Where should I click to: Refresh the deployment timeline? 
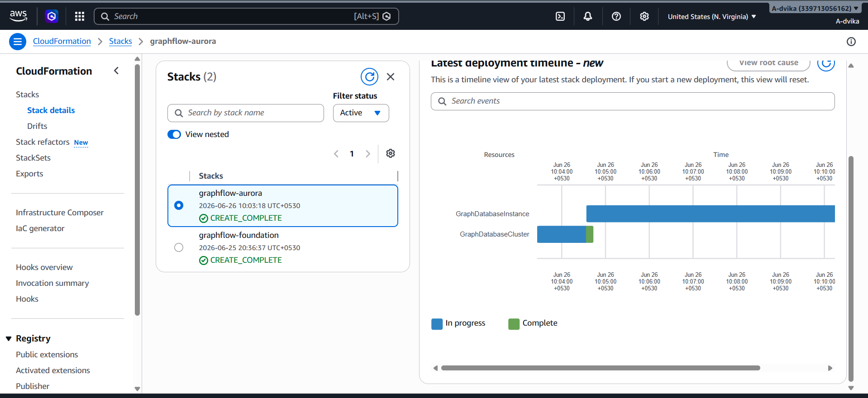tap(826, 63)
